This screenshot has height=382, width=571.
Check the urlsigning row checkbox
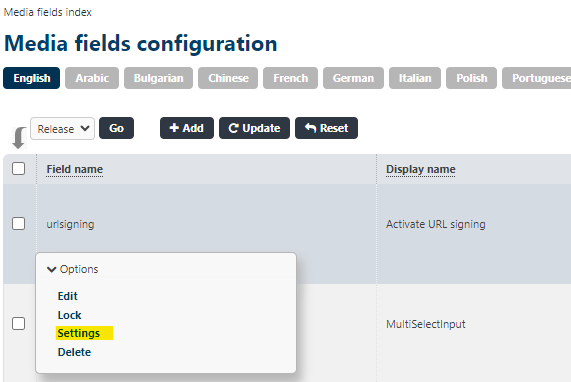click(x=19, y=224)
